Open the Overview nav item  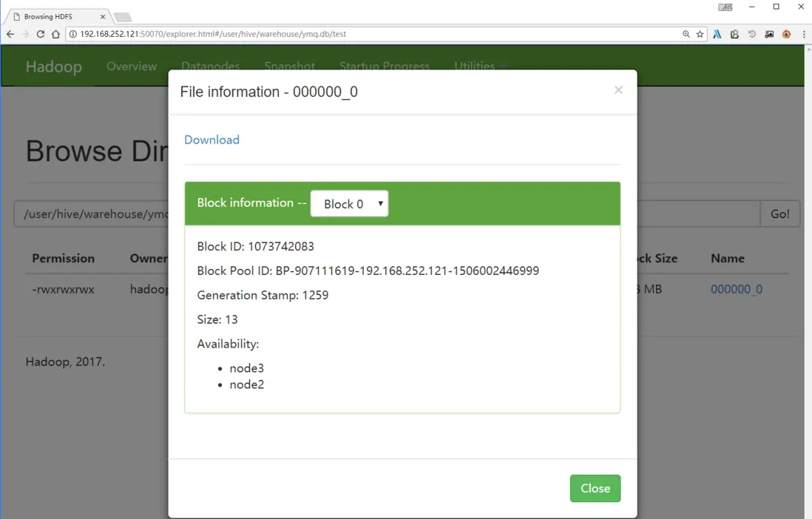pyautogui.click(x=132, y=67)
